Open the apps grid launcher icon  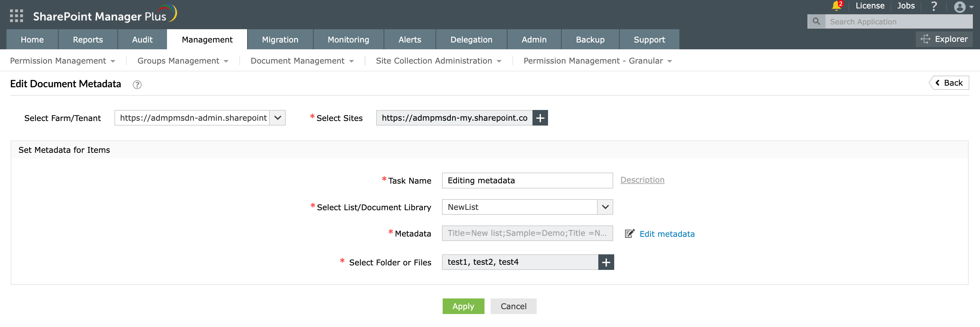(x=16, y=16)
